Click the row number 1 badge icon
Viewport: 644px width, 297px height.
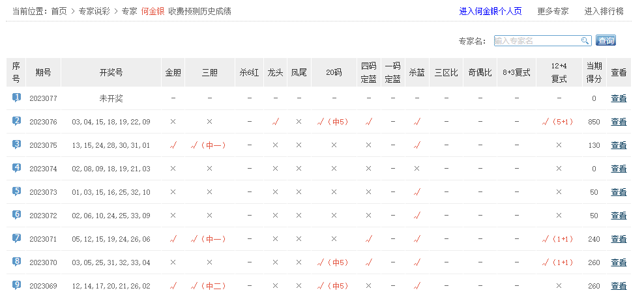16,98
